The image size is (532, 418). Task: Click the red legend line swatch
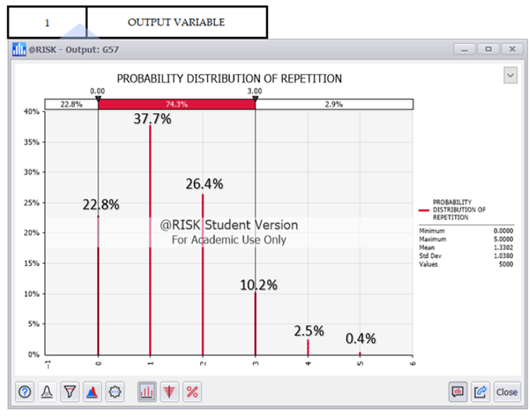[424, 210]
